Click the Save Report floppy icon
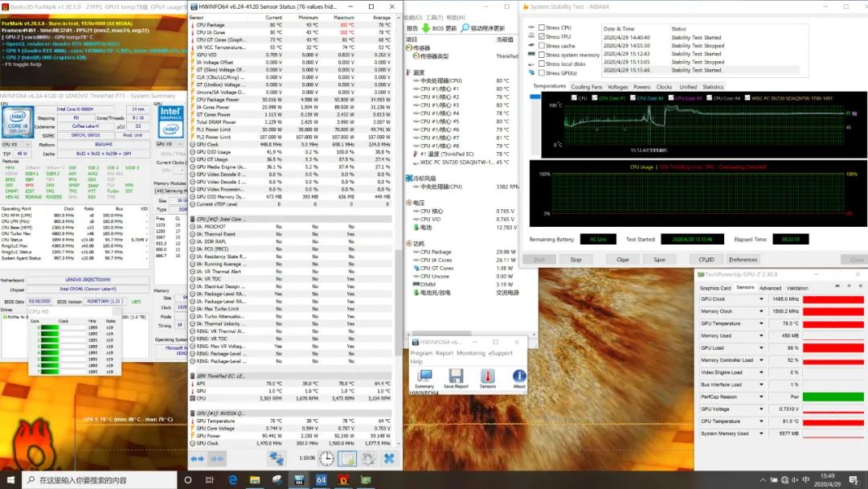The image size is (868, 489). (x=456, y=376)
